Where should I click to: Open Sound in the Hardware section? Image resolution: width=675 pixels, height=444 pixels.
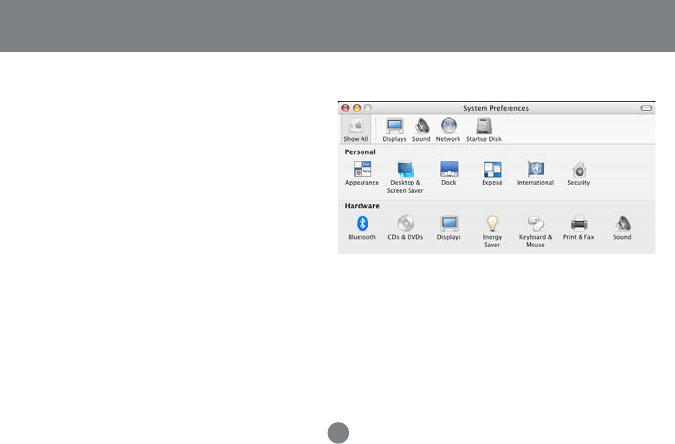click(x=622, y=228)
